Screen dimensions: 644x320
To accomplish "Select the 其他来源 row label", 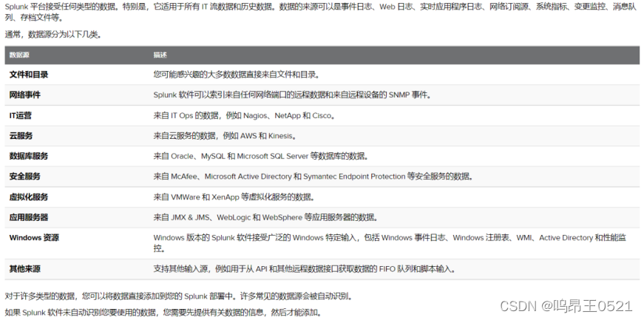I will (x=25, y=269).
